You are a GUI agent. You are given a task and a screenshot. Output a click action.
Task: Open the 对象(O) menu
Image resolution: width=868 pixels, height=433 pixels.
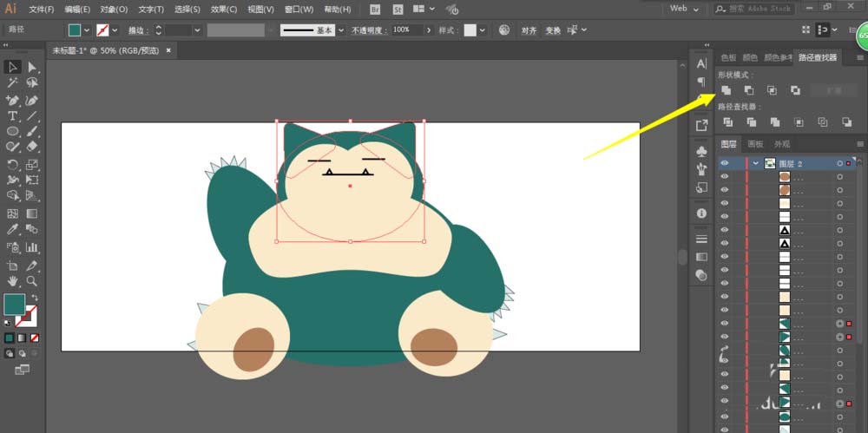(x=114, y=10)
